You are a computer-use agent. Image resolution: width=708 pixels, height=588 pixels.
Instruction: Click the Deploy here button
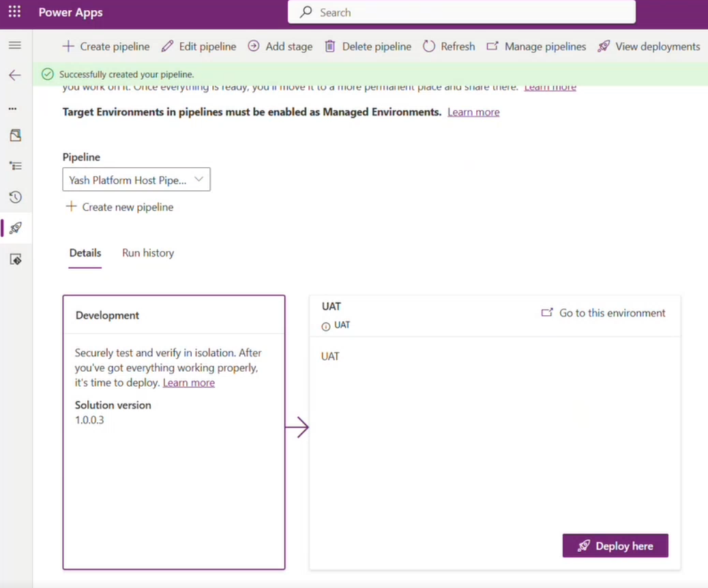click(x=615, y=545)
